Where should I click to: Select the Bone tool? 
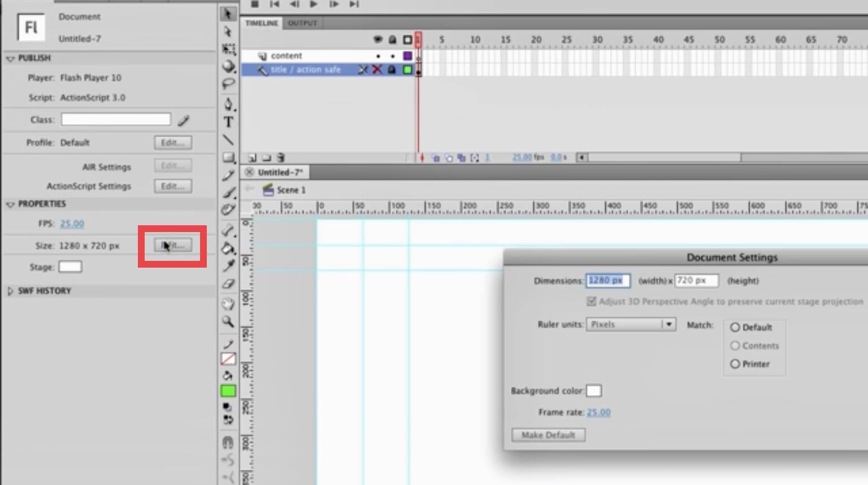pyautogui.click(x=228, y=230)
